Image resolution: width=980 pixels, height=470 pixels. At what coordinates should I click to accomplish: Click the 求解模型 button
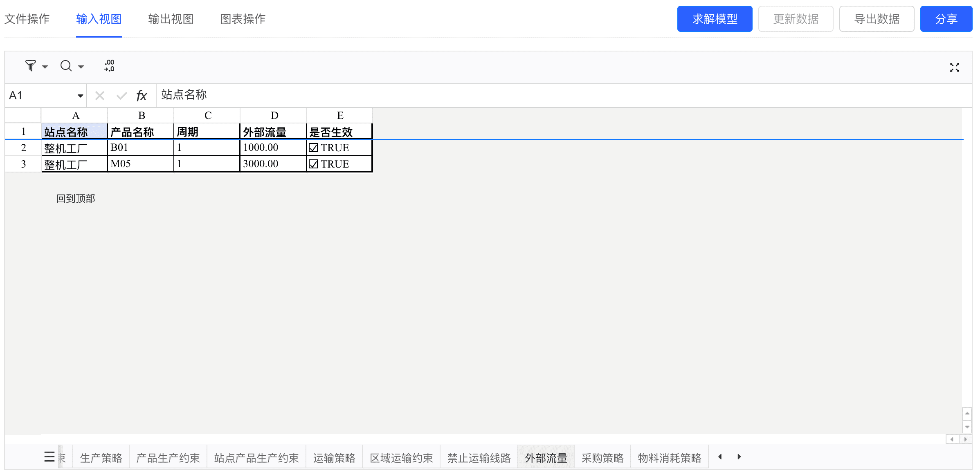tap(715, 19)
